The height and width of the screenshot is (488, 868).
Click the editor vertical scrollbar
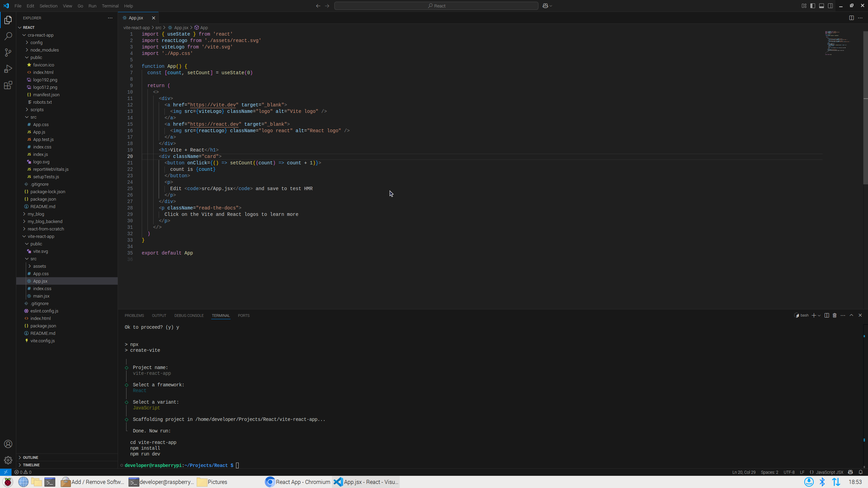point(865,108)
